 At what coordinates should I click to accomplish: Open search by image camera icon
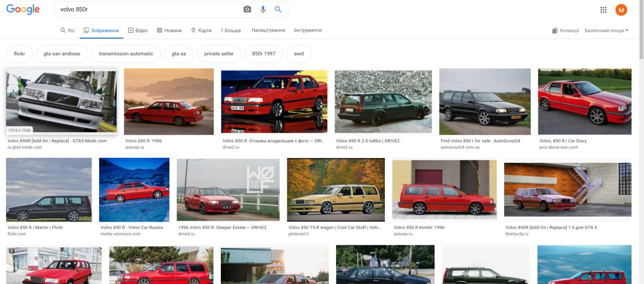point(247,10)
